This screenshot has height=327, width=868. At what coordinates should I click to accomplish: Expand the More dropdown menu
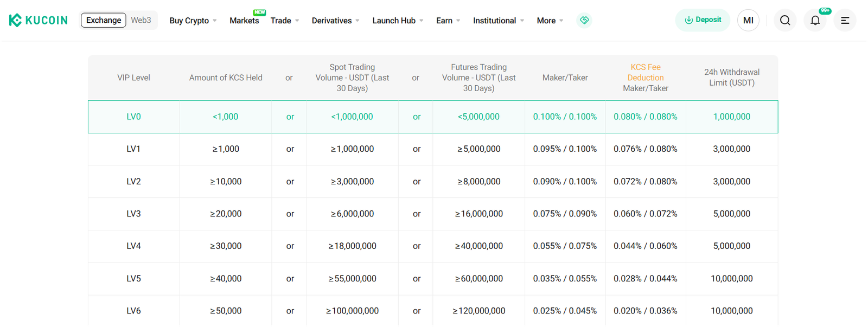coord(550,21)
